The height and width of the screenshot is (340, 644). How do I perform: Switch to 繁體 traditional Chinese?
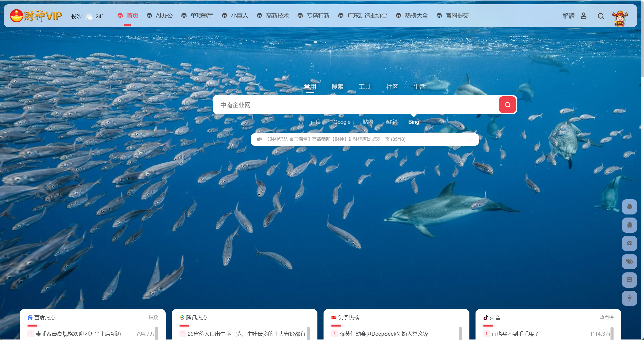pyautogui.click(x=568, y=16)
